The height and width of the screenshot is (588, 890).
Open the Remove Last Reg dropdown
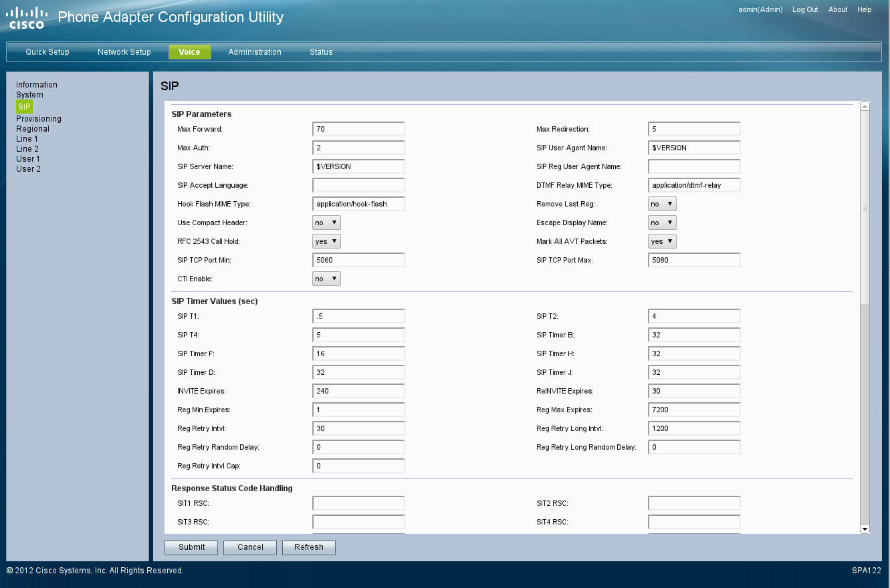coord(661,204)
